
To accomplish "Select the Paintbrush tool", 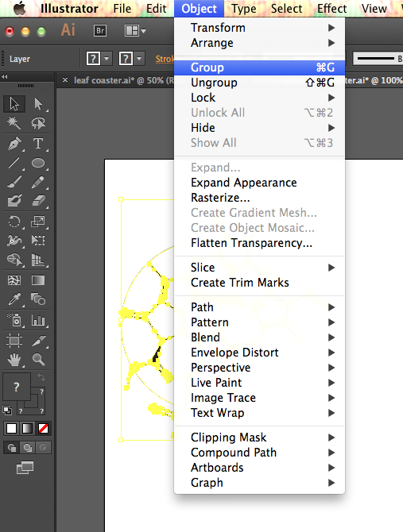I will [x=14, y=182].
